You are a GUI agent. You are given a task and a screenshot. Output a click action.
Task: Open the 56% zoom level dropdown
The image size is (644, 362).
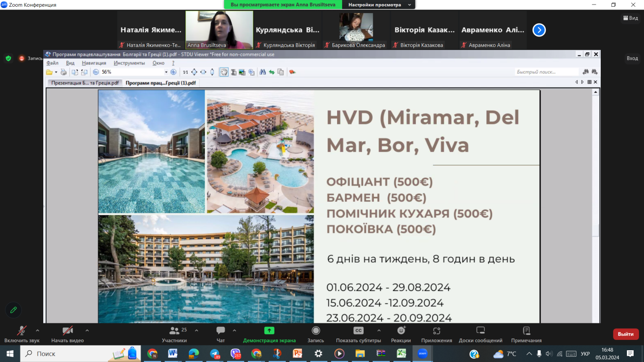click(x=166, y=72)
